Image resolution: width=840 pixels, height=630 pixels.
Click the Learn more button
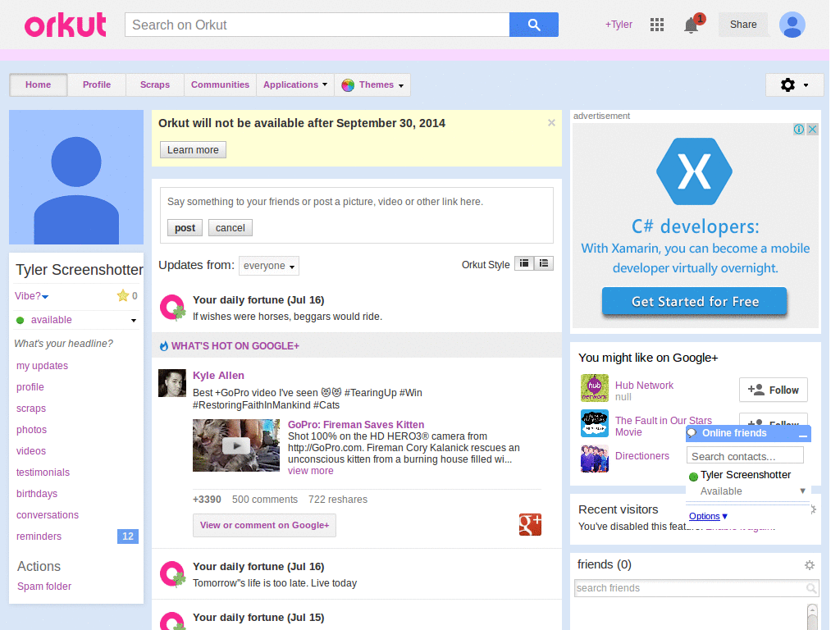[193, 150]
